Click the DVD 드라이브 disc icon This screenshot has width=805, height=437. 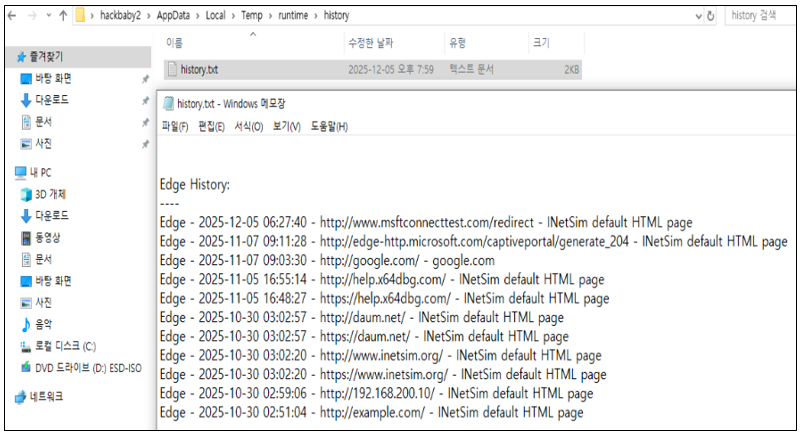26,367
